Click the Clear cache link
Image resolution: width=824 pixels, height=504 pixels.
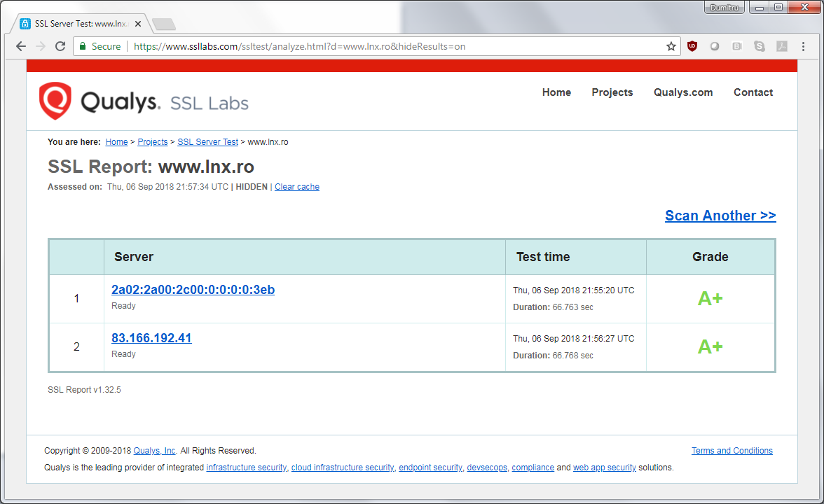point(297,187)
